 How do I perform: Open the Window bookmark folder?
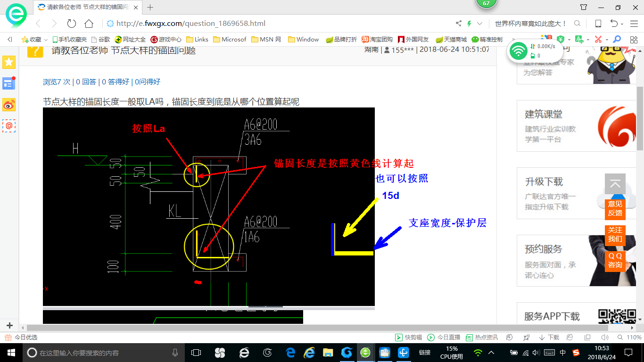(304, 40)
